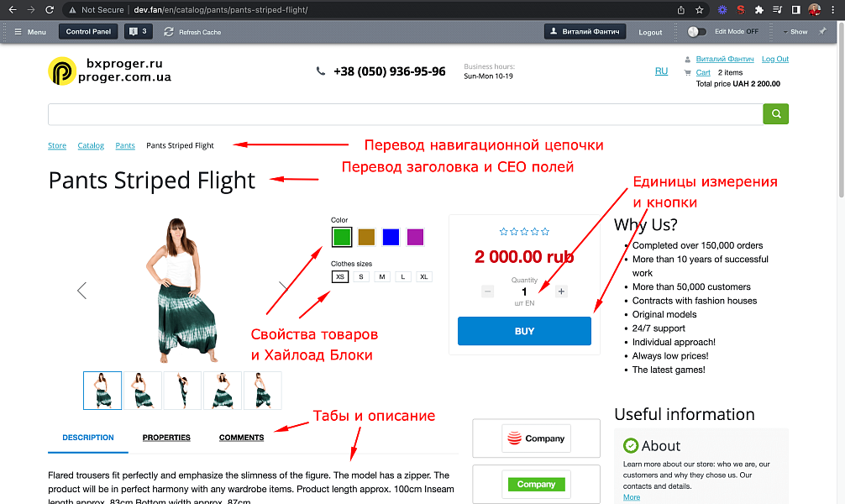
Task: Click the green search magnifier button
Action: click(x=775, y=113)
